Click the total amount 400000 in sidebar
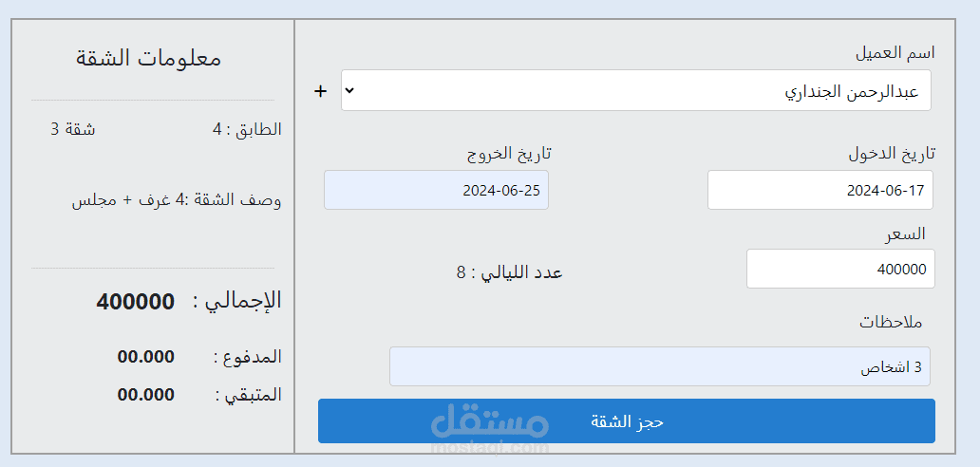980x467 pixels. tap(135, 302)
